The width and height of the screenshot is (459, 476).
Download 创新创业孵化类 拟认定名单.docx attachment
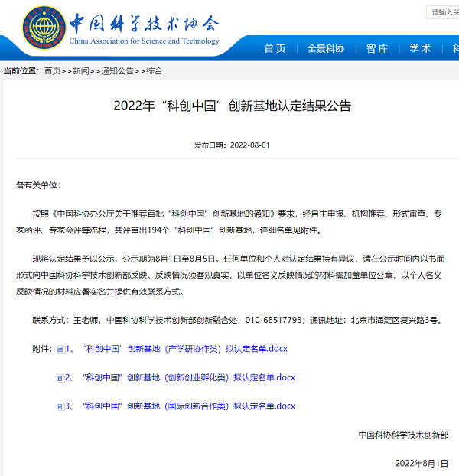point(181,377)
